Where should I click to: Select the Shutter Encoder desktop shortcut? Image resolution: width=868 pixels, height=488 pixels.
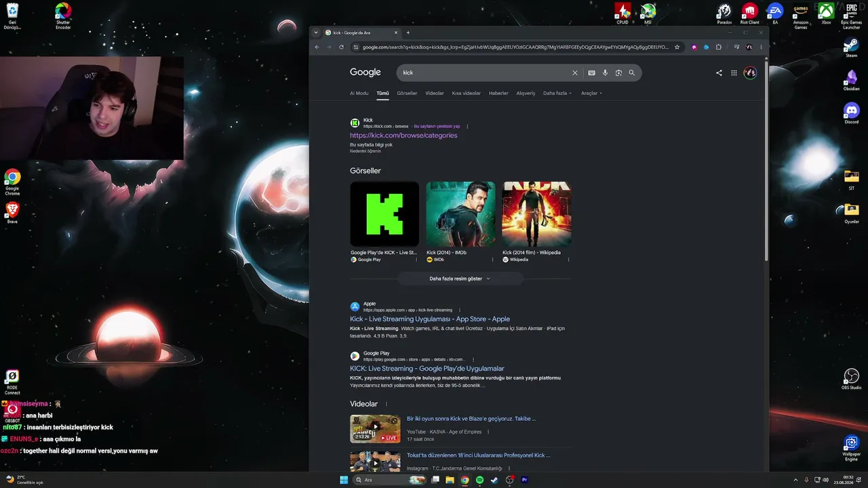(x=63, y=15)
